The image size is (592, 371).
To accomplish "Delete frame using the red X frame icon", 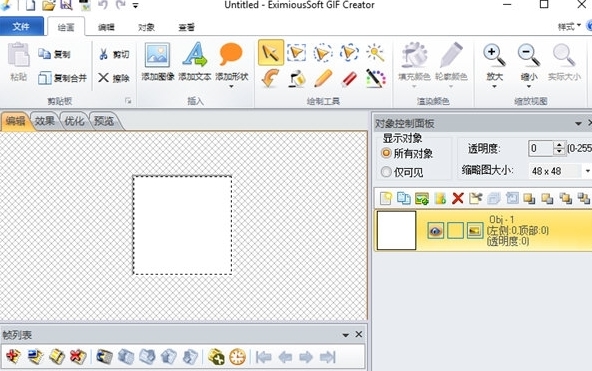I will [78, 356].
